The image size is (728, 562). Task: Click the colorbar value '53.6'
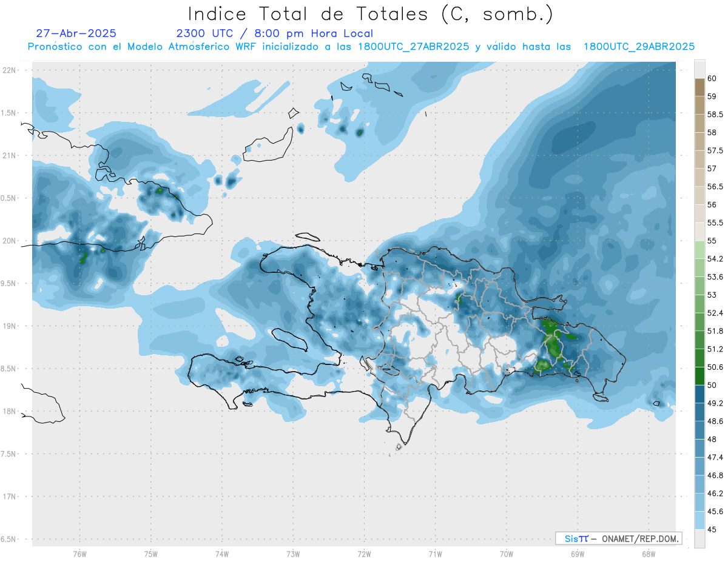(x=715, y=276)
